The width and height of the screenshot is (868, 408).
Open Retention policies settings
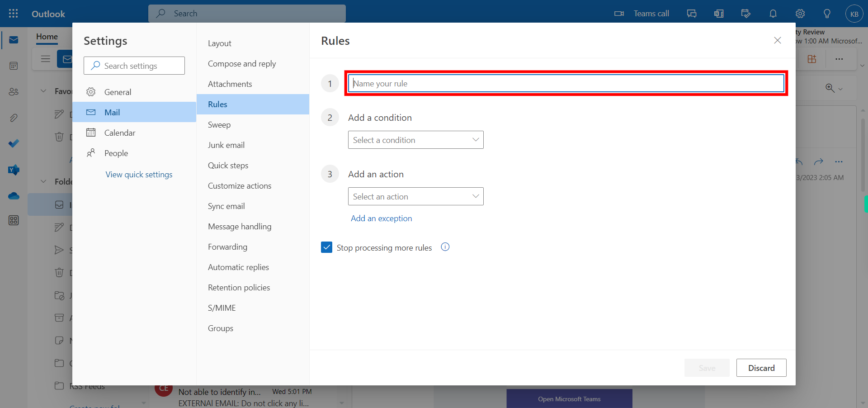(253, 288)
